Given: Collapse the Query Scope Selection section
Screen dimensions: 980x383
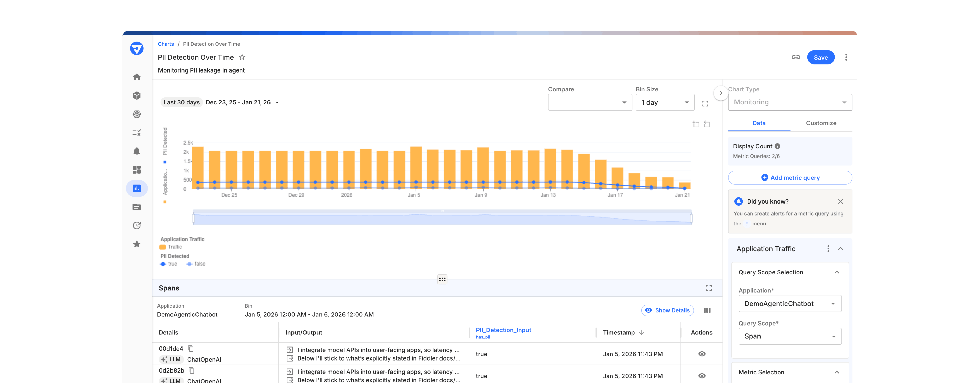Looking at the screenshot, I should (837, 272).
